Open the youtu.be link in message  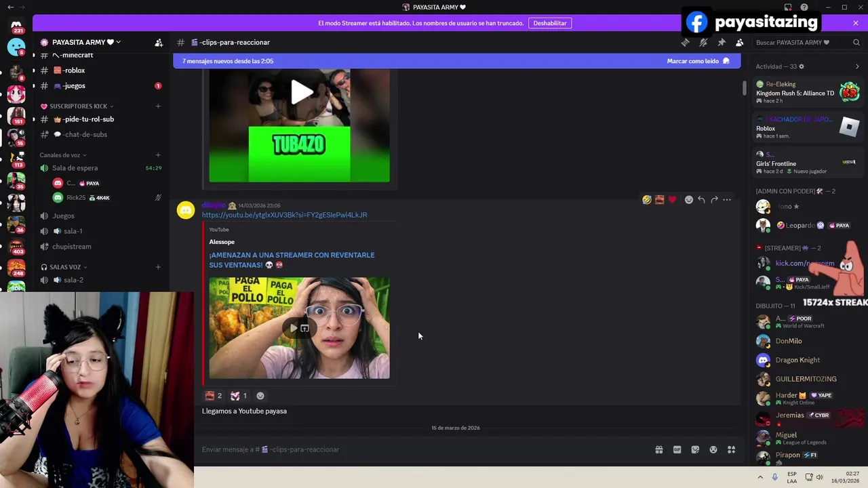point(284,215)
